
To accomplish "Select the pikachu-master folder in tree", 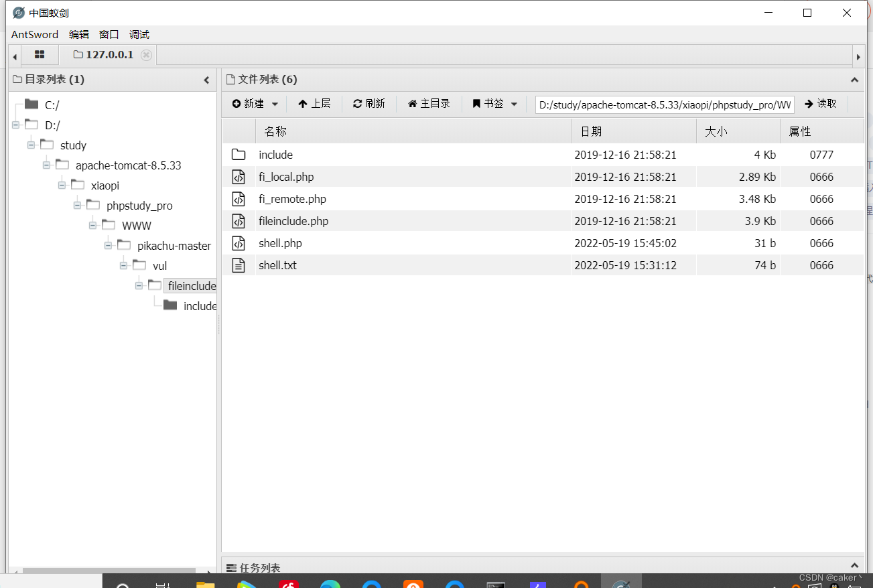I will (x=174, y=246).
